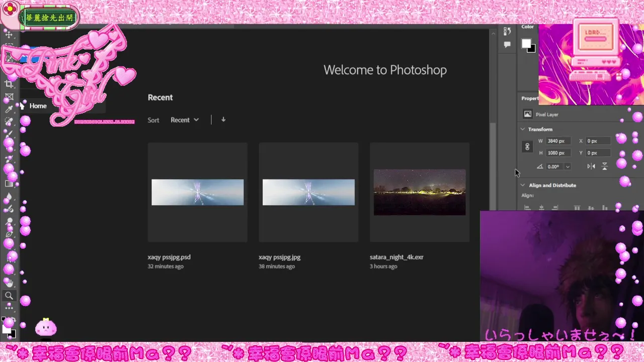Collapse the Transform section
This screenshot has height=362, width=644.
pyautogui.click(x=523, y=129)
